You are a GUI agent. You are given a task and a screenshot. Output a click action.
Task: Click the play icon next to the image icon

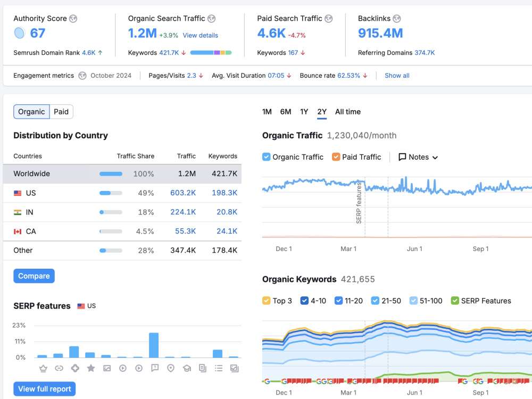point(123,368)
